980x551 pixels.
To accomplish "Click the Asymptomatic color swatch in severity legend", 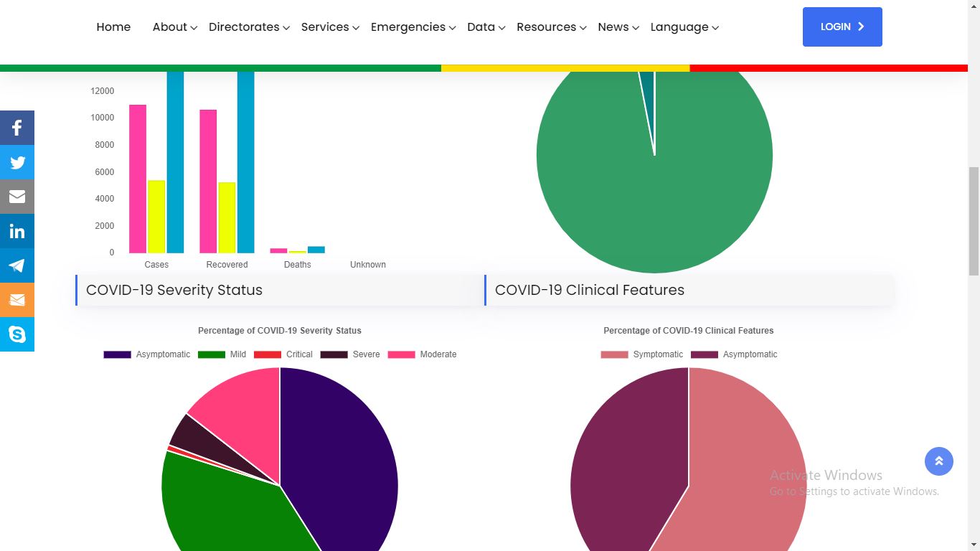I will pyautogui.click(x=117, y=354).
